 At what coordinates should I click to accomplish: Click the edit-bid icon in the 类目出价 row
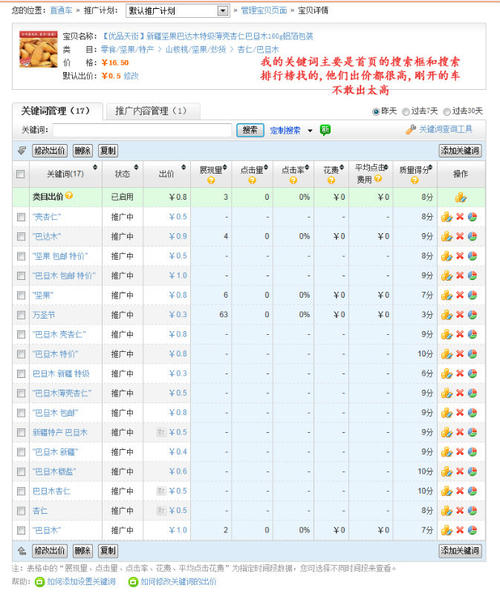461,197
